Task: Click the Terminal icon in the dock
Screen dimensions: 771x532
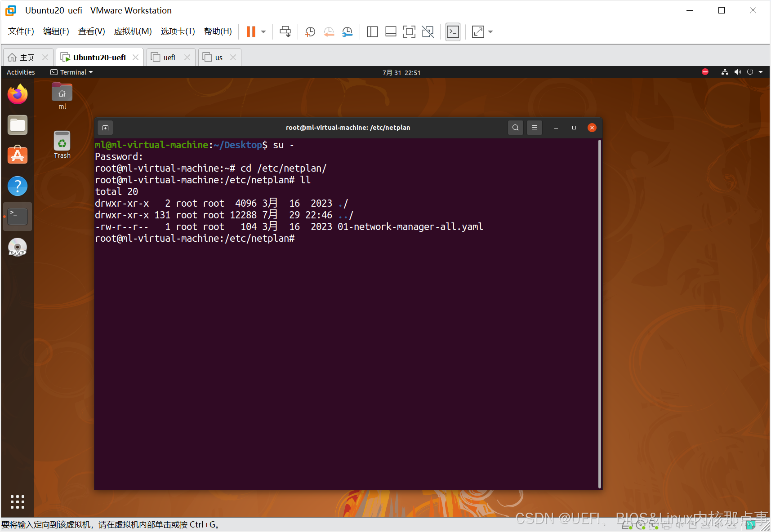Action: click(18, 217)
